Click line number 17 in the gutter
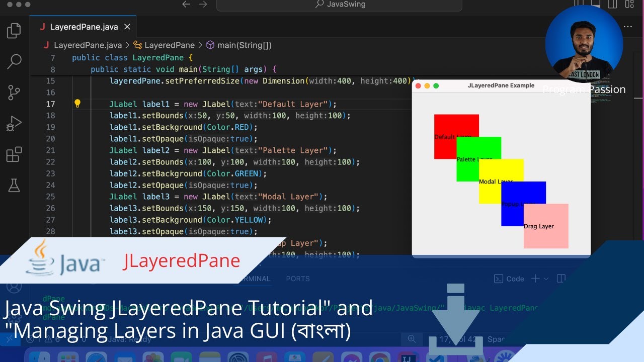This screenshot has width=644, height=362. pos(50,104)
